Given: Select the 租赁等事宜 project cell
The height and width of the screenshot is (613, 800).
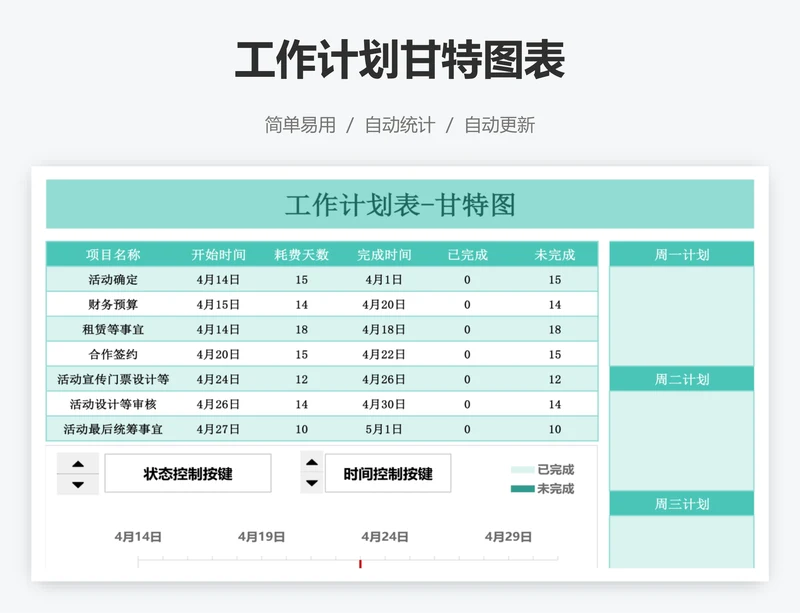Looking at the screenshot, I should point(113,329).
